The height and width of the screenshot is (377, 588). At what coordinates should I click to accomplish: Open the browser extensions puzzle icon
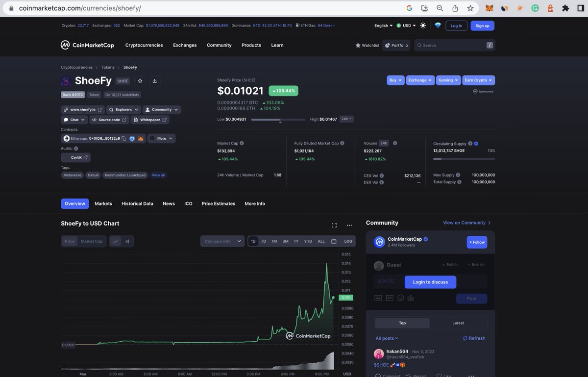click(x=565, y=8)
